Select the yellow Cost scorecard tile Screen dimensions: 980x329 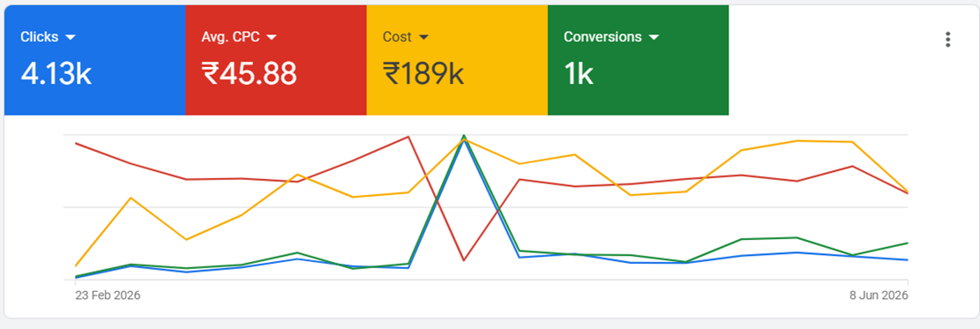458,60
